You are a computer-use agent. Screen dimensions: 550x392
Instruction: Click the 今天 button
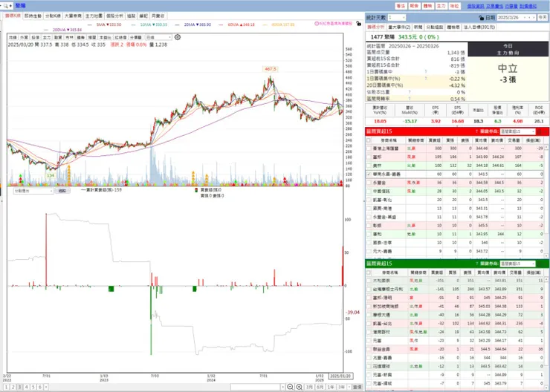(x=543, y=17)
